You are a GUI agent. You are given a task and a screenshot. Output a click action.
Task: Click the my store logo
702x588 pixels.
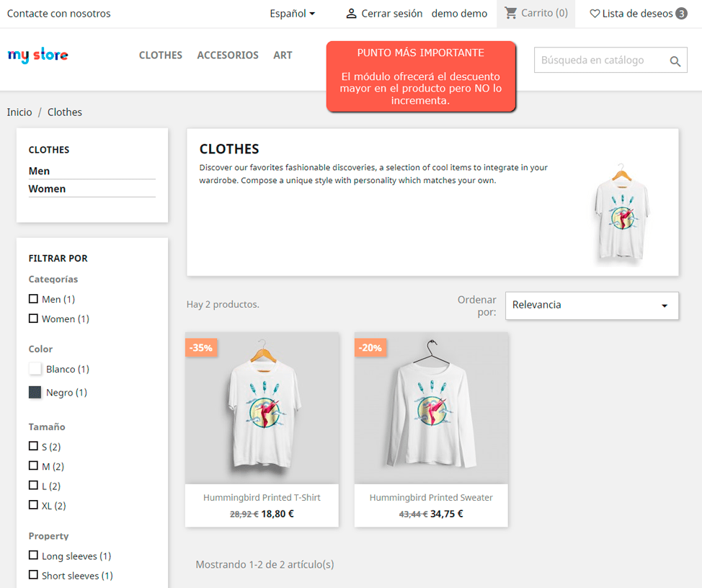point(37,55)
